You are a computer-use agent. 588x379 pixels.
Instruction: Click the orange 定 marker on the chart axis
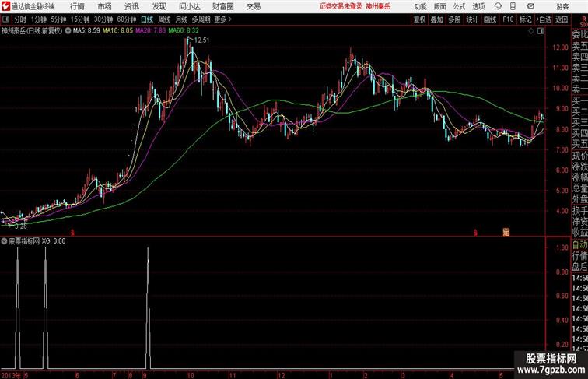(x=506, y=232)
